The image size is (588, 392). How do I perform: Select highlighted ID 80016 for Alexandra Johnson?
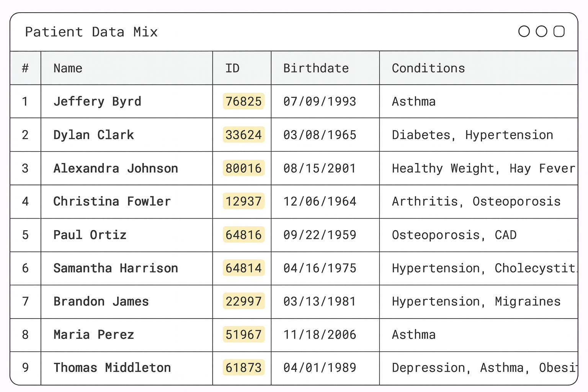point(243,168)
